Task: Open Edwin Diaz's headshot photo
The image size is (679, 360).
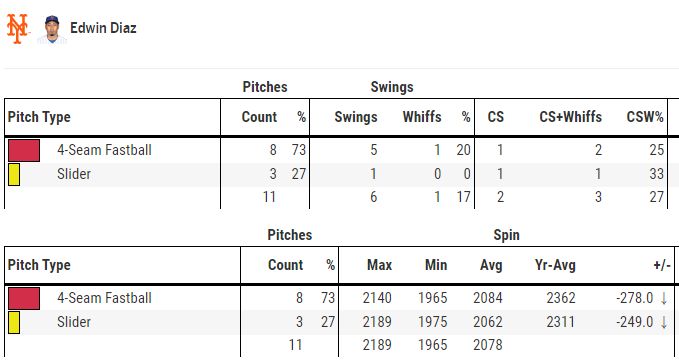Action: (x=52, y=29)
